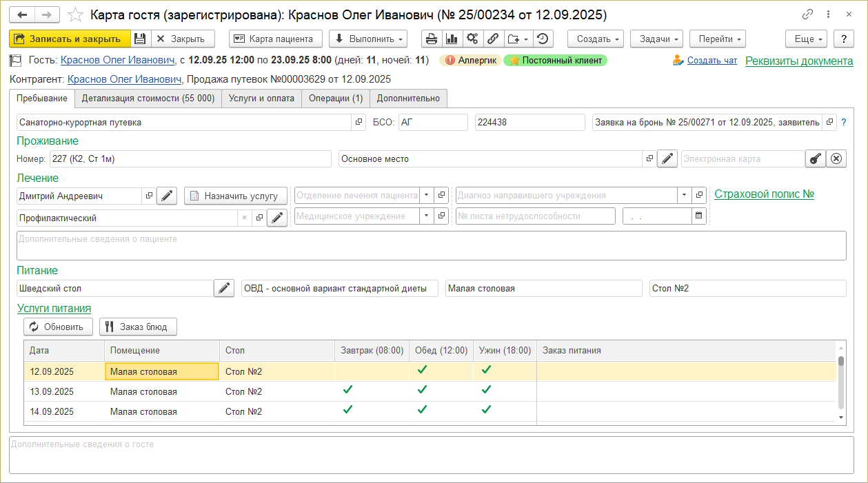Image resolution: width=868 pixels, height=483 pixels.
Task: Expand the Создать dropdown menu
Action: [x=596, y=39]
